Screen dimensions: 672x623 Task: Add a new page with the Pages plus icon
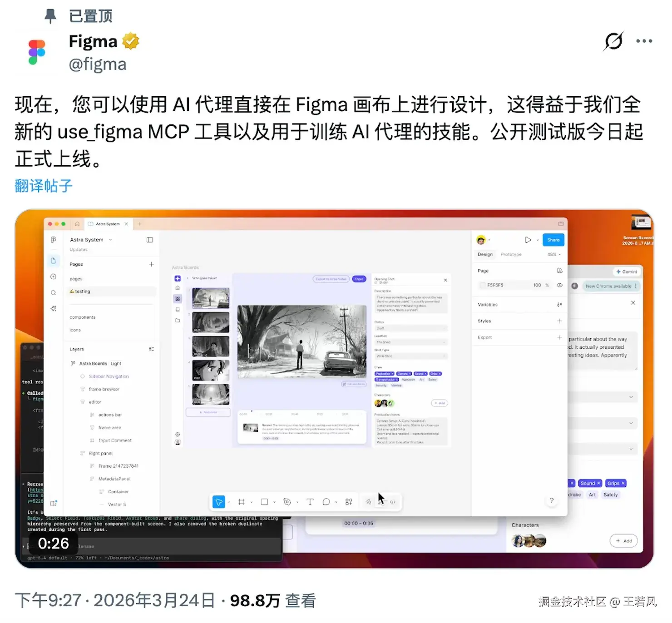coord(151,264)
